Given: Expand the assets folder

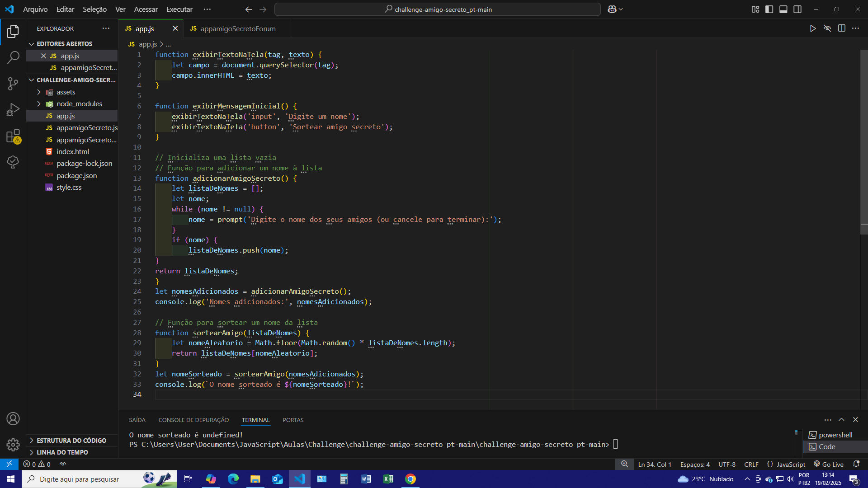Looking at the screenshot, I should point(72,92).
